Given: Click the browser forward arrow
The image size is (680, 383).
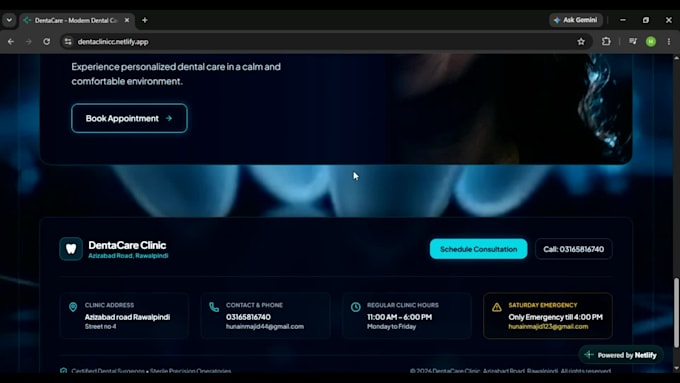Looking at the screenshot, I should 29,42.
